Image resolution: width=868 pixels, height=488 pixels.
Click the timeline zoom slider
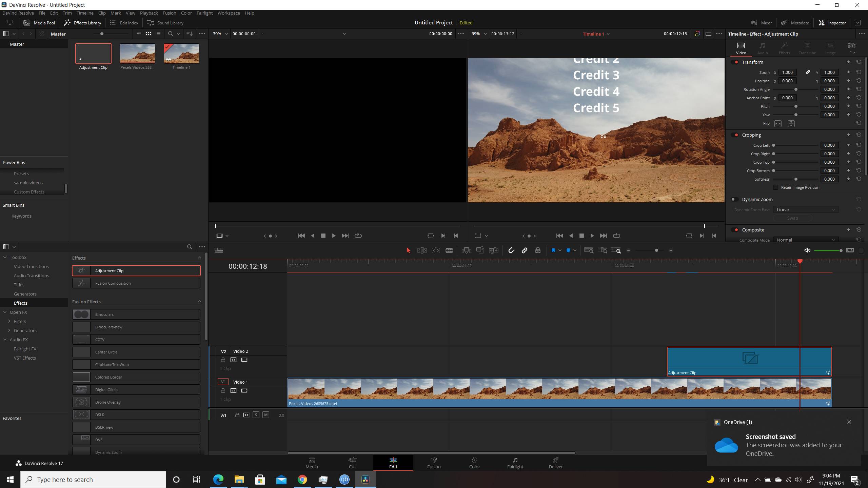(x=650, y=250)
